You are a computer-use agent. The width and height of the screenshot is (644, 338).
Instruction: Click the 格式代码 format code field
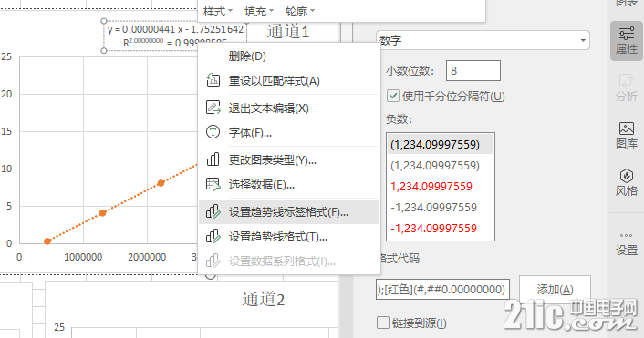[442, 290]
